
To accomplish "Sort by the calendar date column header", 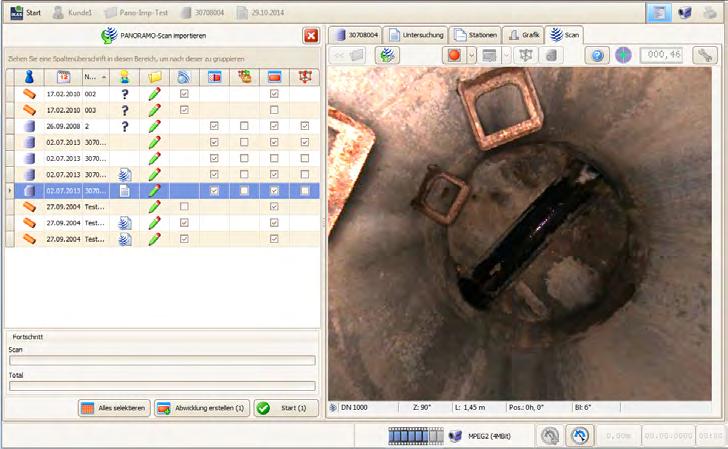I will (63, 77).
